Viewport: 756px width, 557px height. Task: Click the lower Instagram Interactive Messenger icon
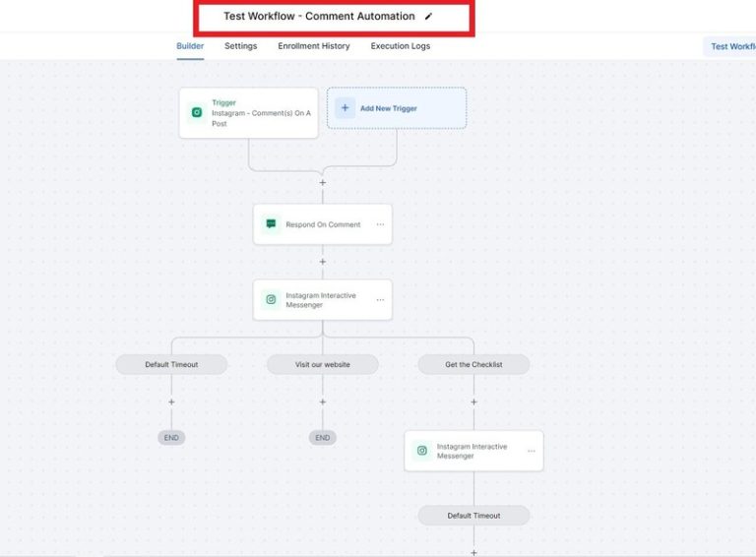[421, 451]
